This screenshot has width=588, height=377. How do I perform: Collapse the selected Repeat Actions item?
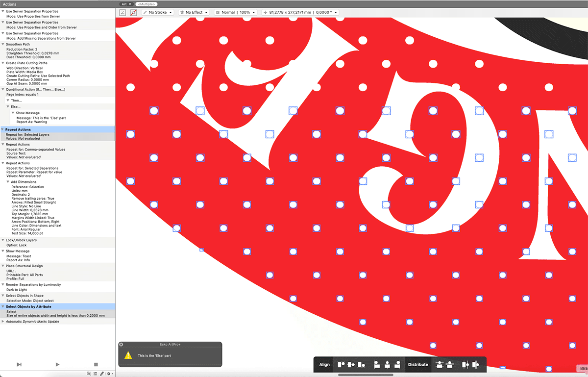(x=3, y=130)
